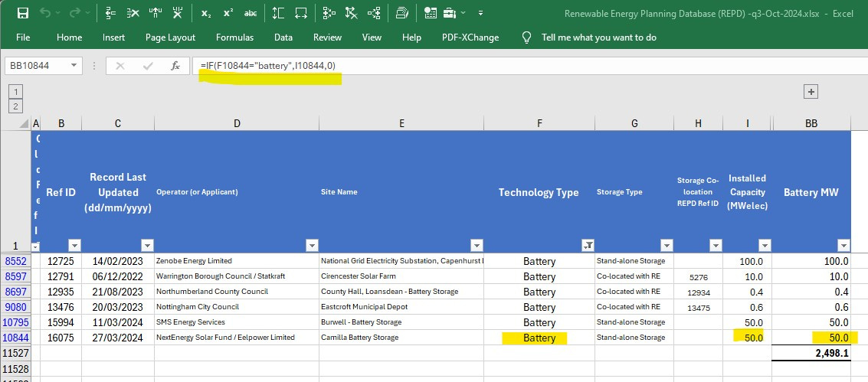
Task: Open the filtered Technology Type dropdown
Action: 588,246
